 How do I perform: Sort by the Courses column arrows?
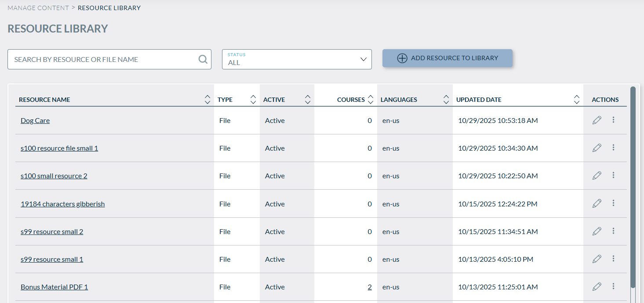pyautogui.click(x=371, y=100)
